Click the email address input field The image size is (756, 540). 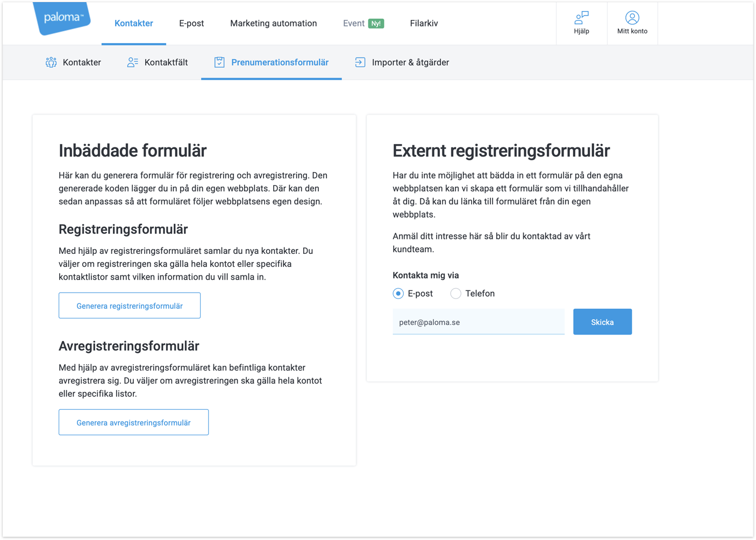click(x=478, y=322)
